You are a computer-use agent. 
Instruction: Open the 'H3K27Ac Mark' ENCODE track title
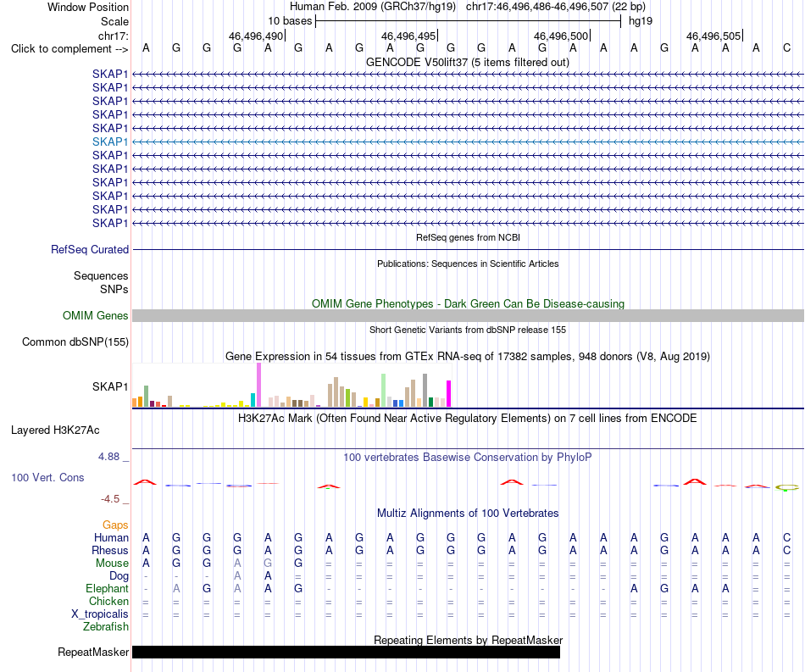point(468,418)
